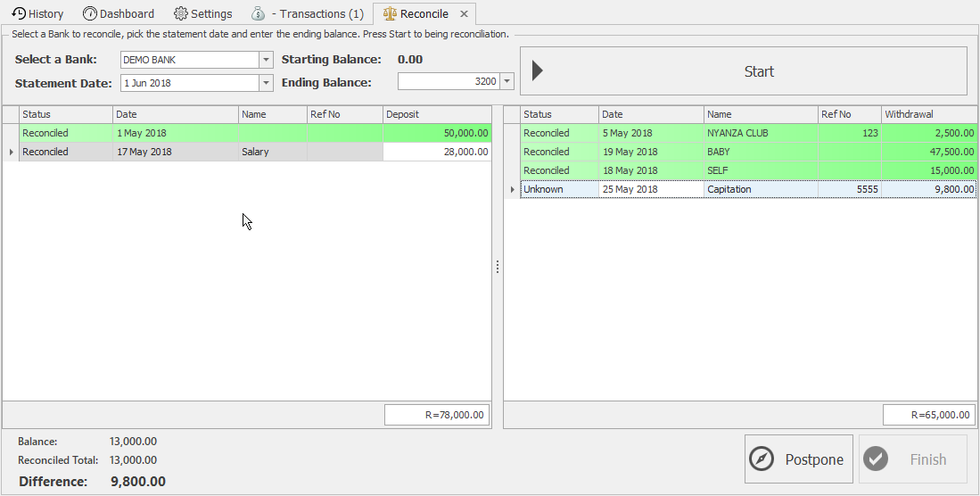
Task: Click the Withdrawal column header
Action: coord(927,114)
